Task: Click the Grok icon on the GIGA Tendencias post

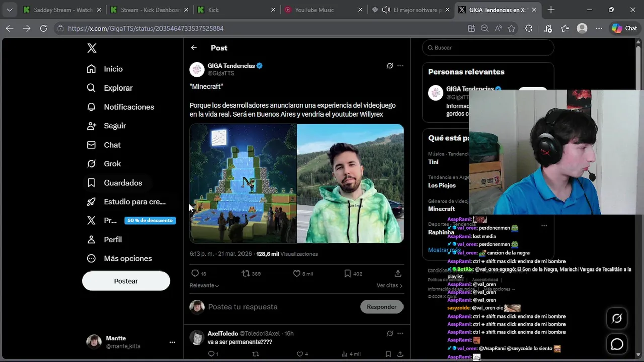Action: [390, 66]
